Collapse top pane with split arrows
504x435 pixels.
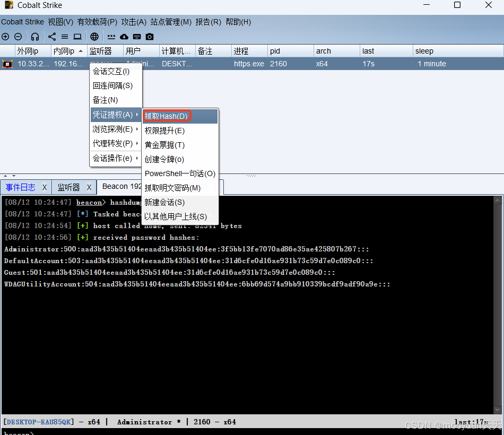[5, 176]
